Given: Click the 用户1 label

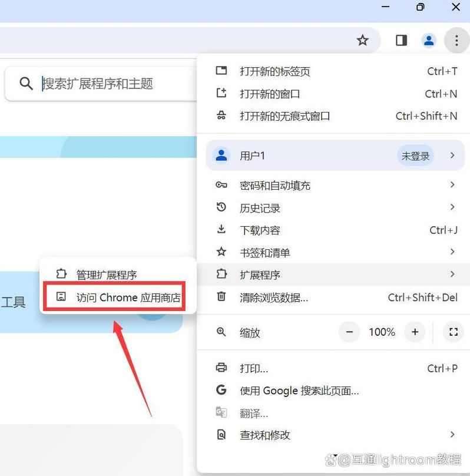Looking at the screenshot, I should [253, 156].
